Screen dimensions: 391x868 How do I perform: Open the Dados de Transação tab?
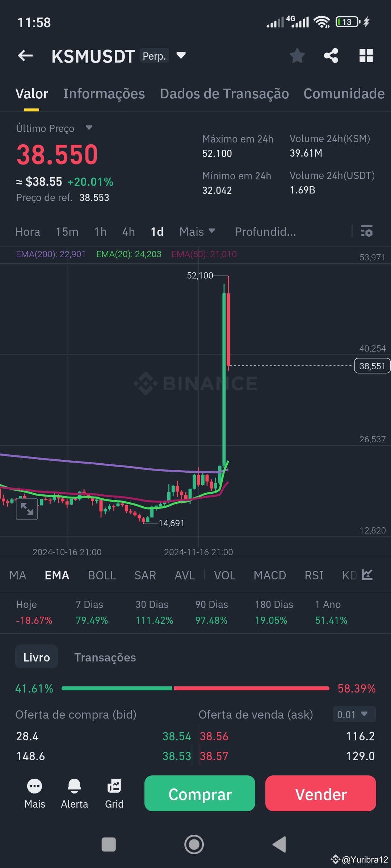[224, 94]
